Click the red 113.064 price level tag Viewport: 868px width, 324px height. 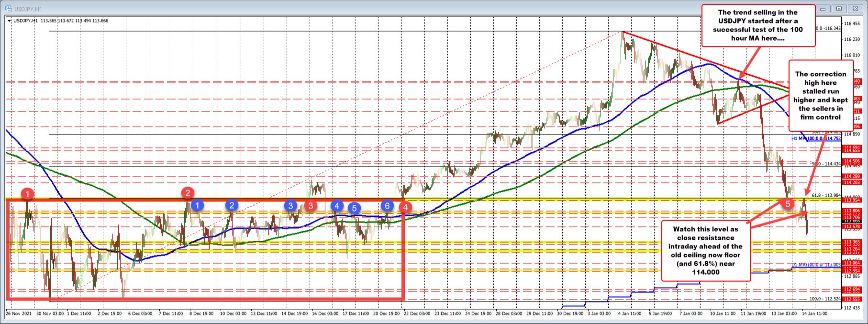(852, 263)
